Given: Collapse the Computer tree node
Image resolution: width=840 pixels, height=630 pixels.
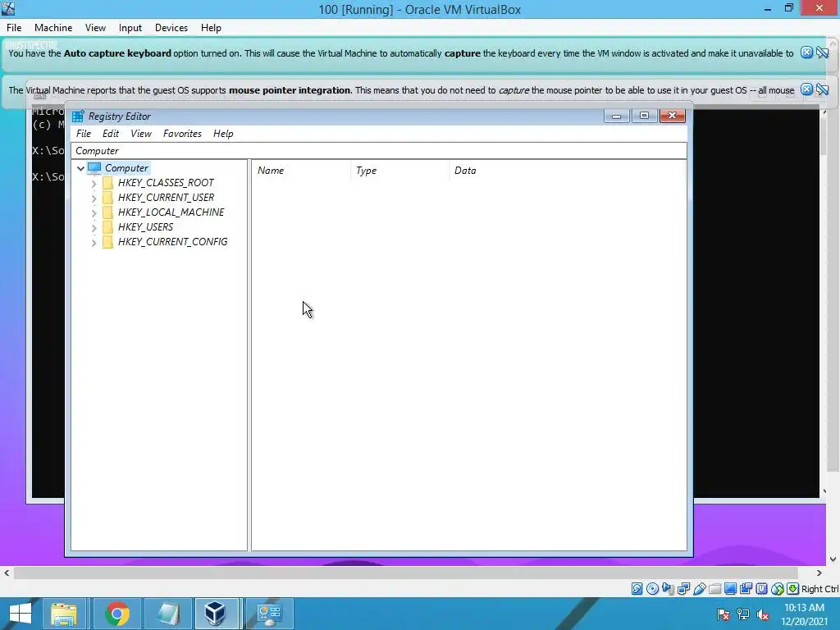Looking at the screenshot, I should [x=80, y=168].
